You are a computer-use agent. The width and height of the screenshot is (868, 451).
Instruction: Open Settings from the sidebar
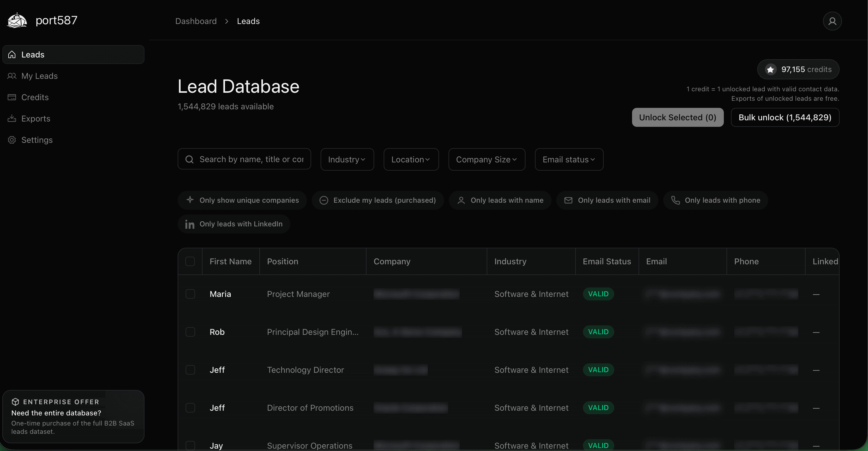[x=37, y=140]
